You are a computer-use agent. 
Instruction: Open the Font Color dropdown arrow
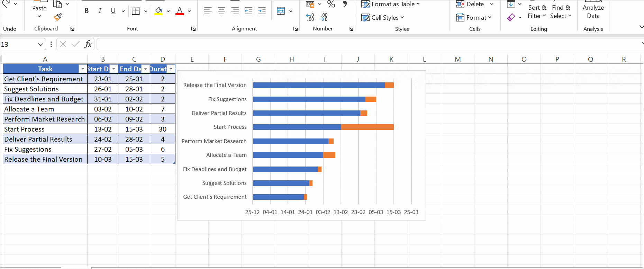click(x=189, y=11)
